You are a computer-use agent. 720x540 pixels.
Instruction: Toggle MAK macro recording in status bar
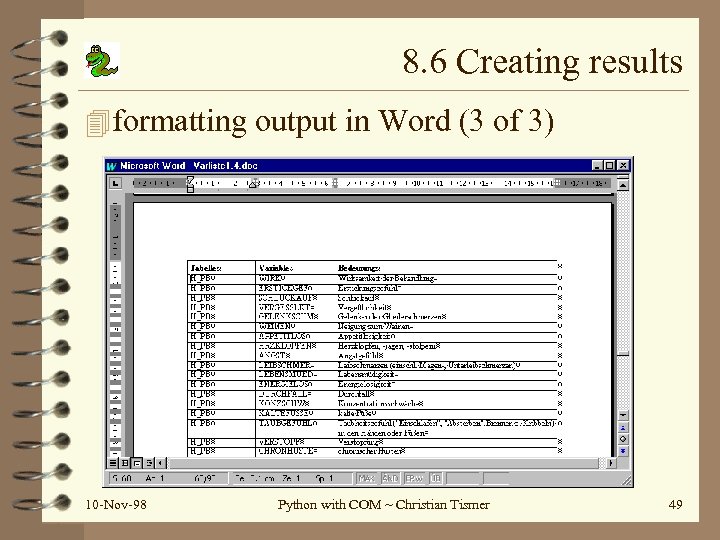[366, 478]
